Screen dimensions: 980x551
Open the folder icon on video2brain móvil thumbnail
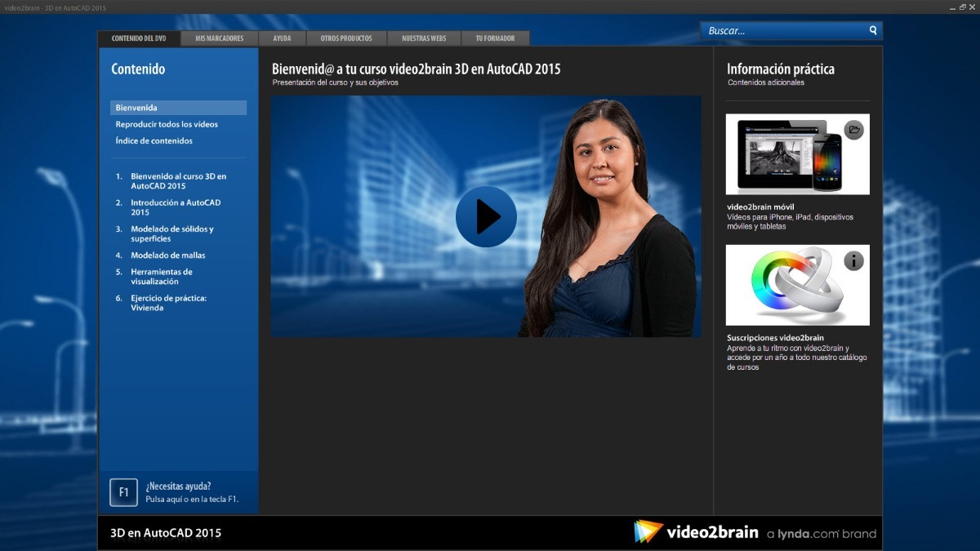click(x=853, y=129)
